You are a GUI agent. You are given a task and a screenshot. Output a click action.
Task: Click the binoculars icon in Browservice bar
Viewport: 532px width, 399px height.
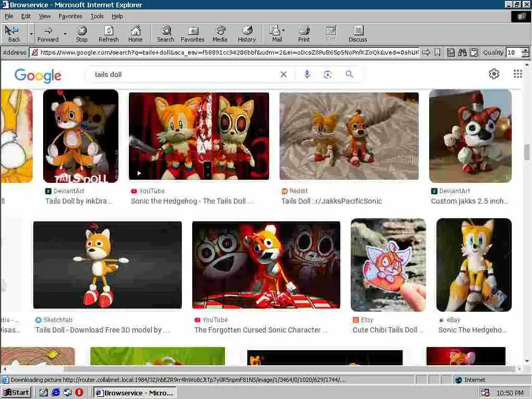point(462,52)
